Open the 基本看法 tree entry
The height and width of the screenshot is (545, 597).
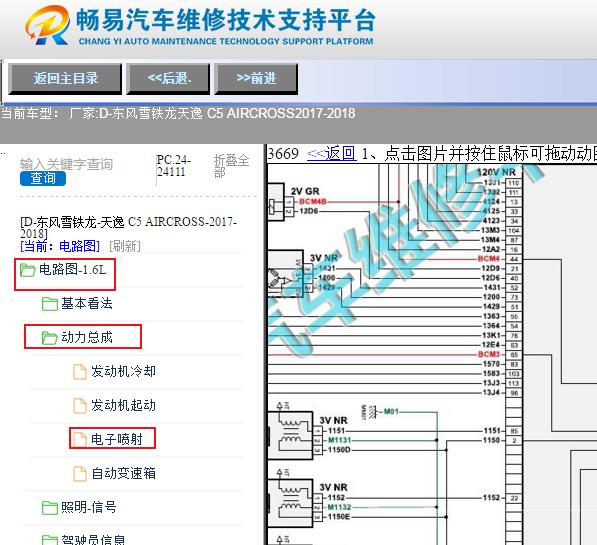click(87, 304)
